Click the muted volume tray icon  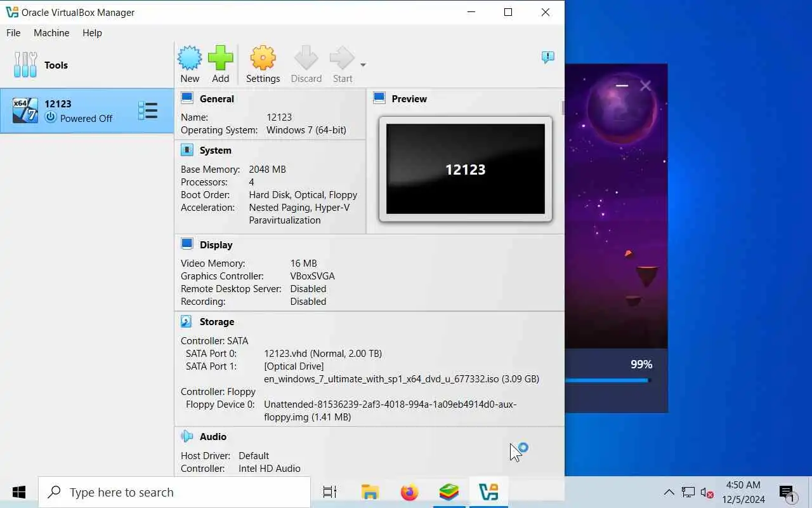[707, 493]
